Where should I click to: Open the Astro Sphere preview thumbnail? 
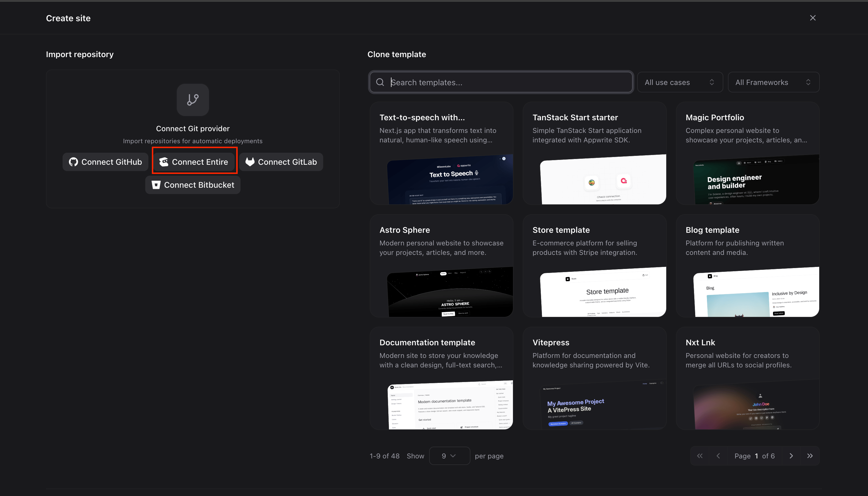(x=450, y=292)
